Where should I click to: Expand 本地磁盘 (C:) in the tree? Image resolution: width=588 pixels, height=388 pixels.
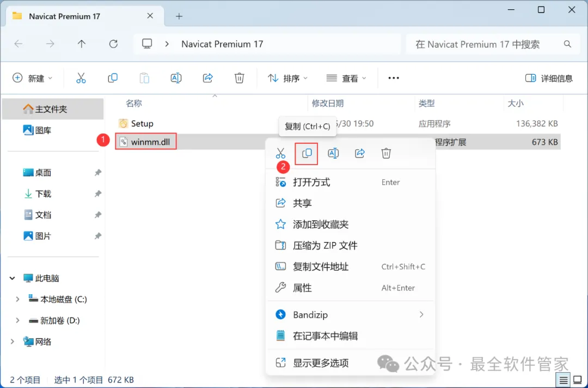[17, 299]
